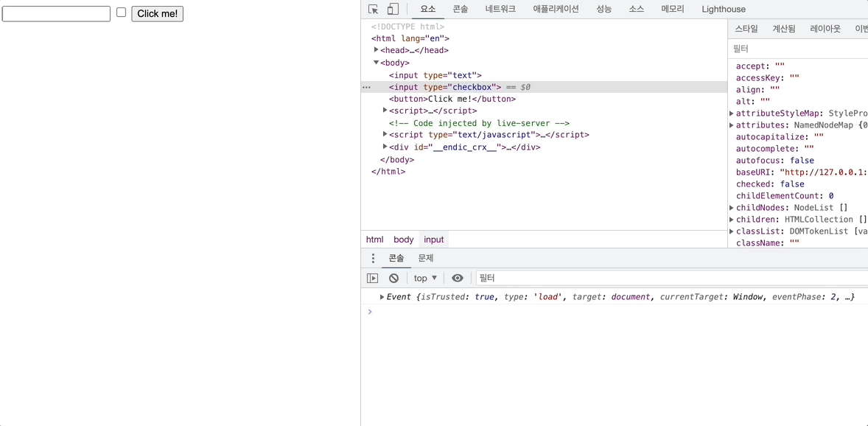Focus the text input on the page
The image size is (868, 426).
coord(57,14)
